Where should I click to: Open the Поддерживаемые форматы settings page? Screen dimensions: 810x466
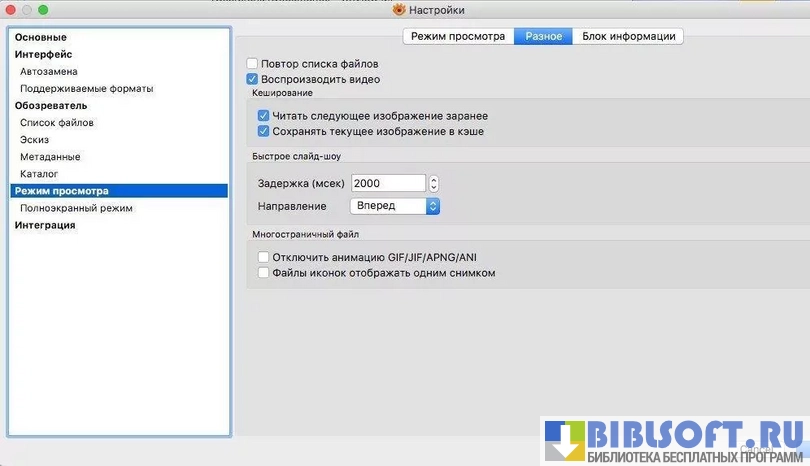pyautogui.click(x=86, y=89)
